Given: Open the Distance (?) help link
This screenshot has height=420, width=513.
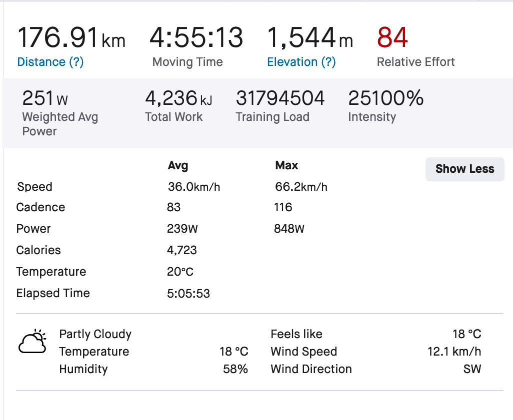Looking at the screenshot, I should coord(50,62).
